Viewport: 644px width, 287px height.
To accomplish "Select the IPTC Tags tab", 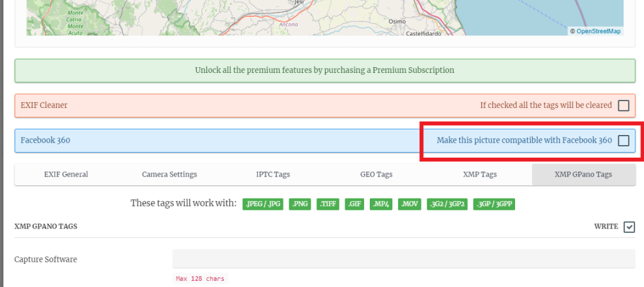I will 273,175.
